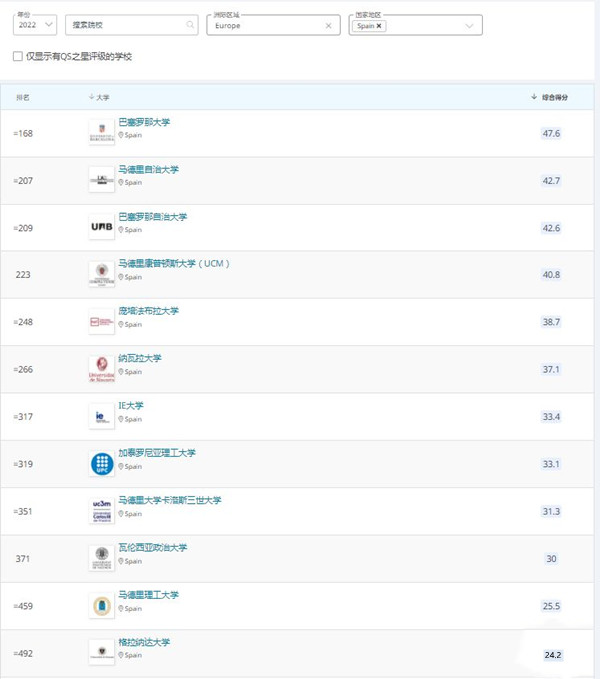Image resolution: width=600 pixels, height=679 pixels.
Task: Open 马德里理工大学 link
Action: click(x=148, y=595)
